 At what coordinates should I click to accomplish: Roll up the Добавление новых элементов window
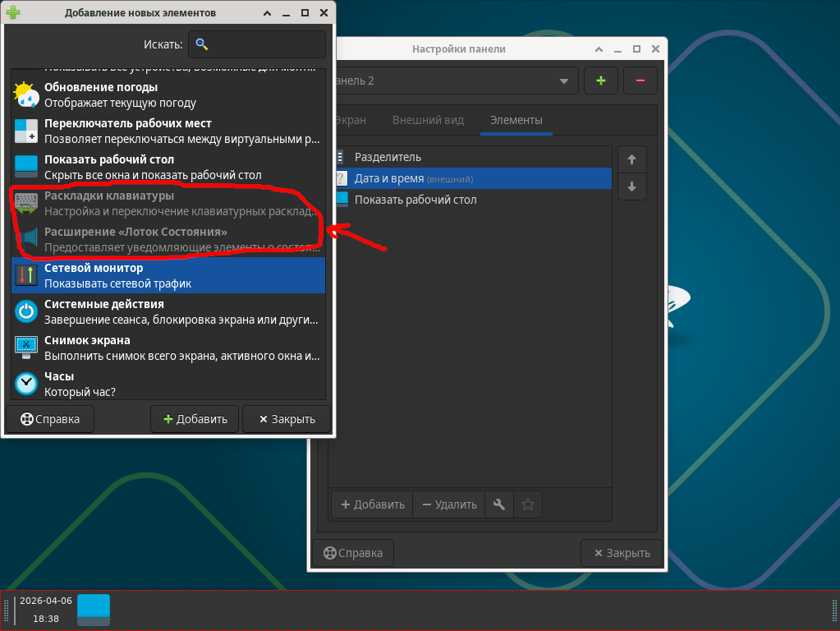(x=267, y=13)
